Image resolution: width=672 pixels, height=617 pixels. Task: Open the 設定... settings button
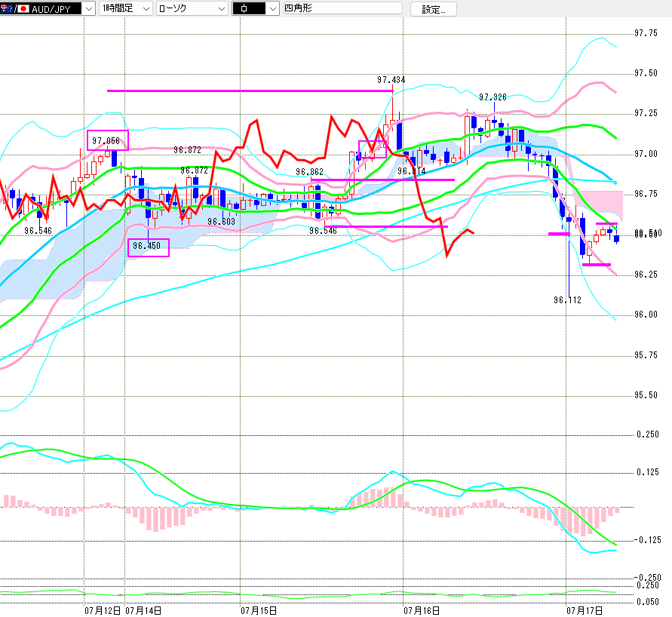pyautogui.click(x=433, y=9)
